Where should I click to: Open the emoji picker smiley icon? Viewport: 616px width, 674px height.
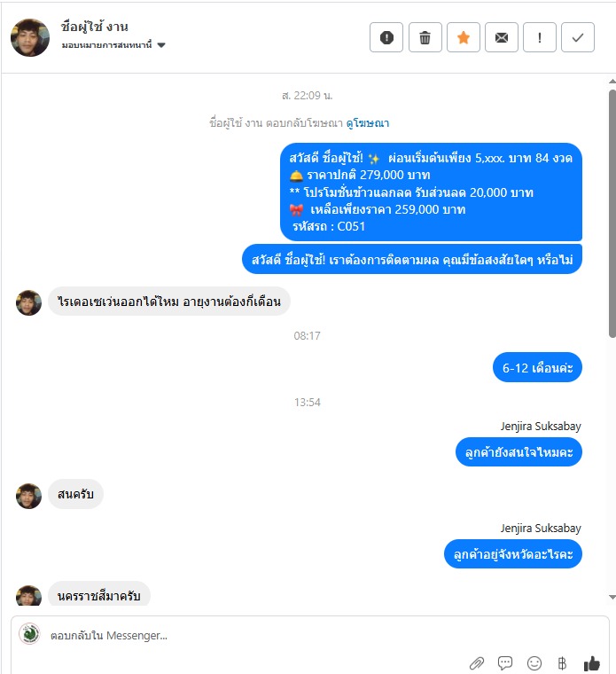[534, 662]
